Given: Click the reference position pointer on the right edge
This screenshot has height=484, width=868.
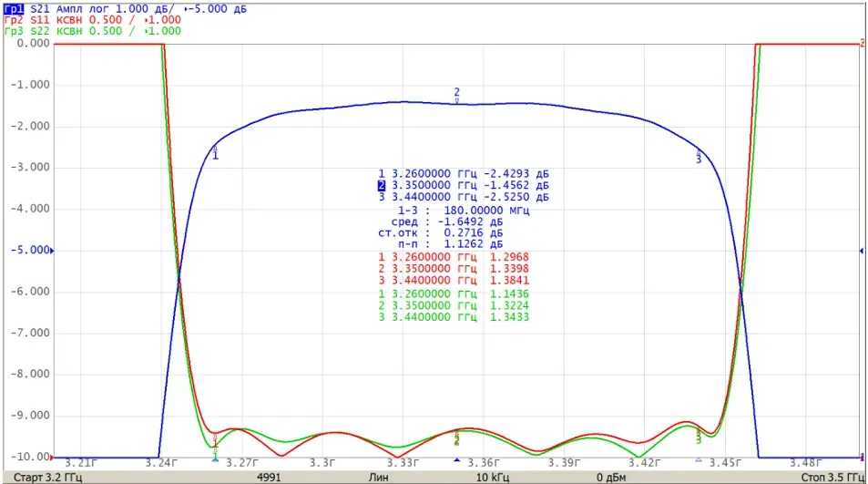Looking at the screenshot, I should [862, 251].
